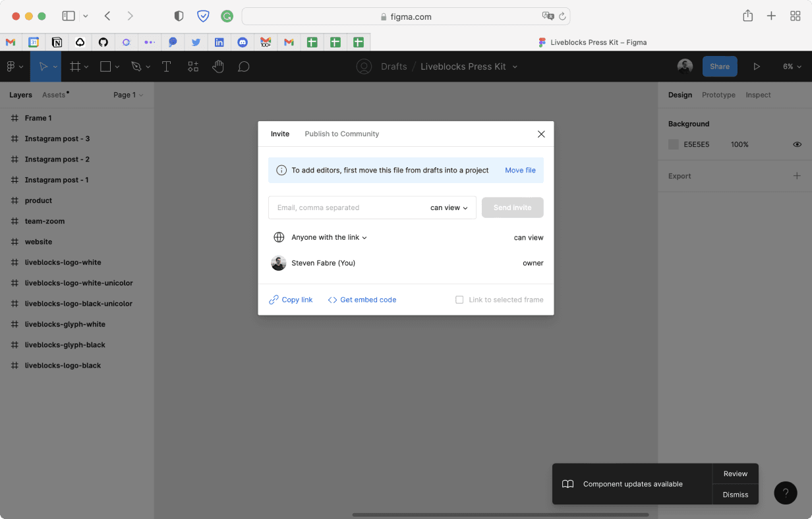Image resolution: width=812 pixels, height=519 pixels.
Task: Toggle Background fill visibility
Action: [x=797, y=144]
